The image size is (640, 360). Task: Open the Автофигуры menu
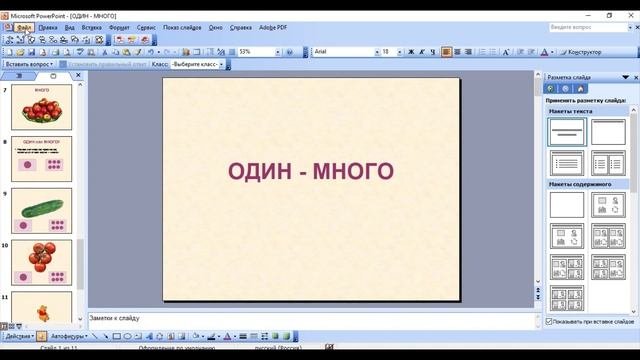[69, 336]
